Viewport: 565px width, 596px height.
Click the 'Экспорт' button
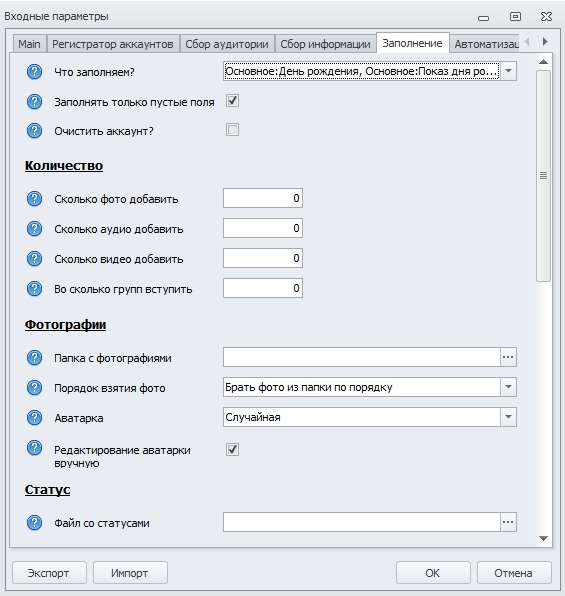(49, 573)
